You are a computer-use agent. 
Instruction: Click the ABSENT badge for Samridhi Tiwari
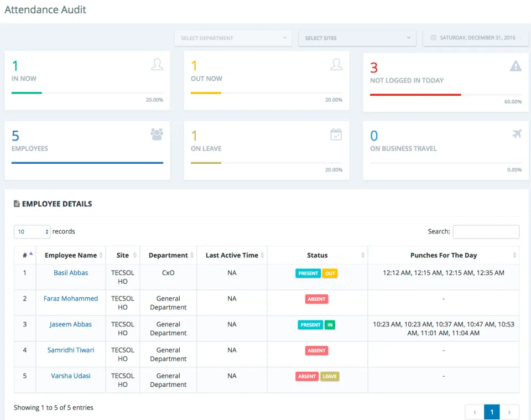coord(316,351)
